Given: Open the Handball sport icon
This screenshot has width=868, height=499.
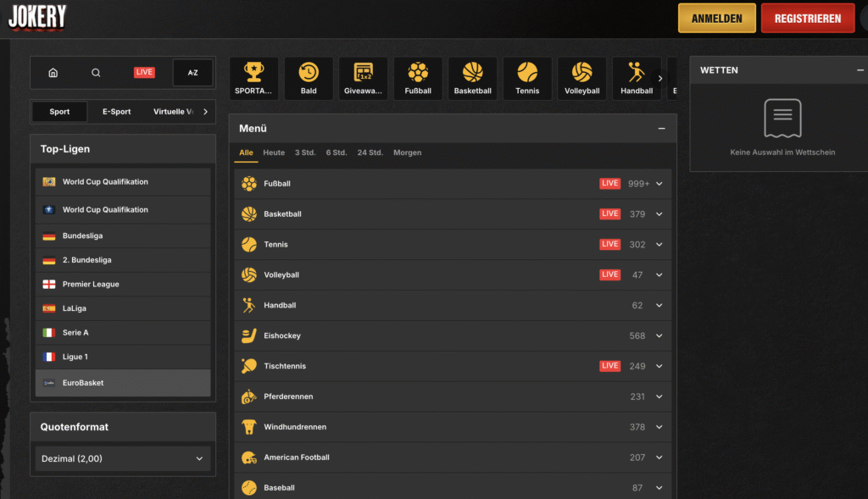Looking at the screenshot, I should pos(637,78).
